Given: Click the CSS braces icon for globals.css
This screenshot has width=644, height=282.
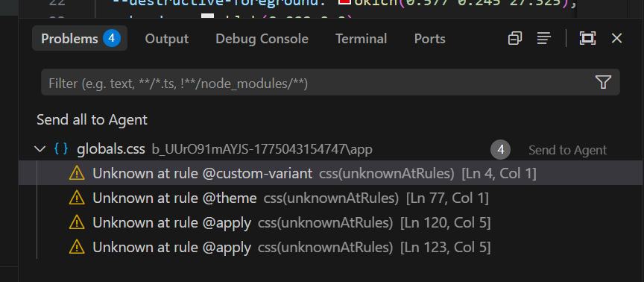Looking at the screenshot, I should click(61, 148).
